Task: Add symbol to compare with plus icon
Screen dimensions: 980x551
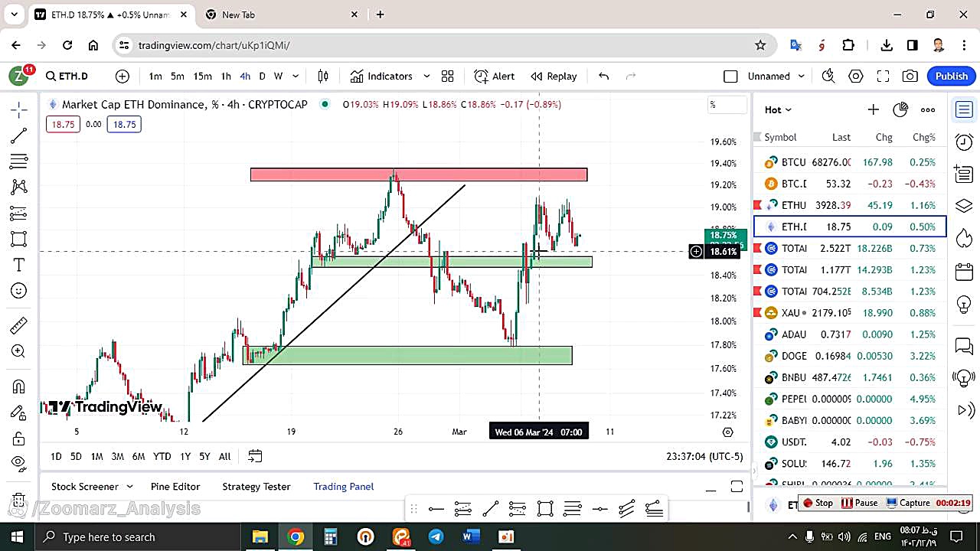Action: pos(122,76)
